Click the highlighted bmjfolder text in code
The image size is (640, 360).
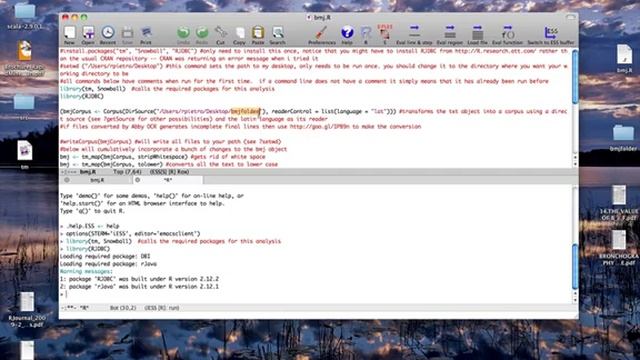245,111
